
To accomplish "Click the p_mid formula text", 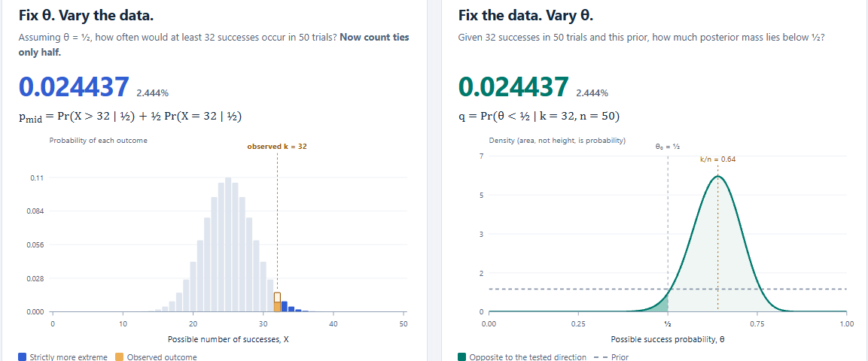I will coord(130,117).
